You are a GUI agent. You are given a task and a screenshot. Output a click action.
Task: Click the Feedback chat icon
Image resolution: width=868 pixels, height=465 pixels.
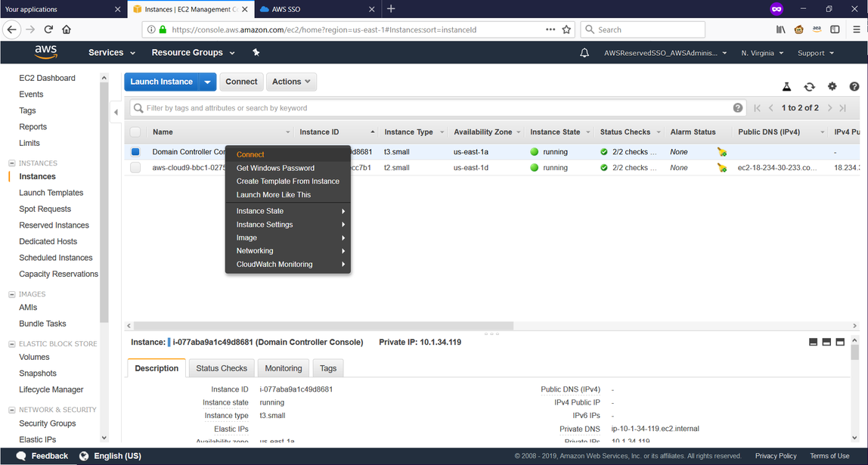(21, 456)
